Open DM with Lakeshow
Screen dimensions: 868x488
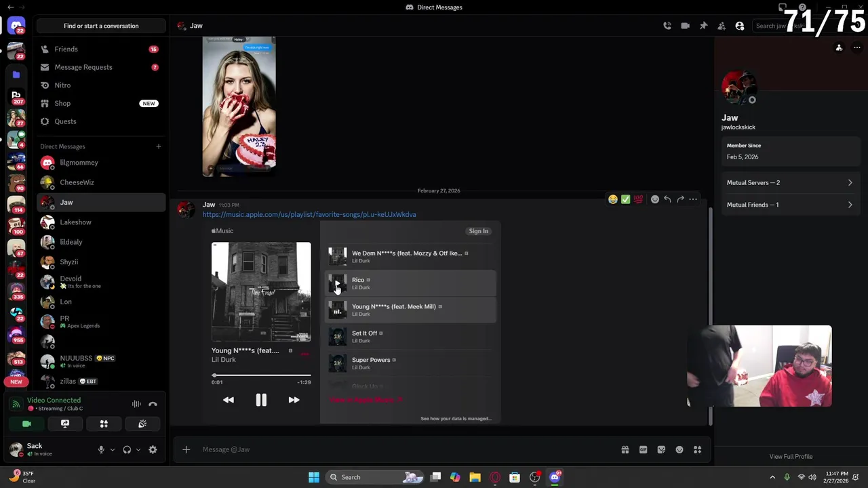coord(101,222)
